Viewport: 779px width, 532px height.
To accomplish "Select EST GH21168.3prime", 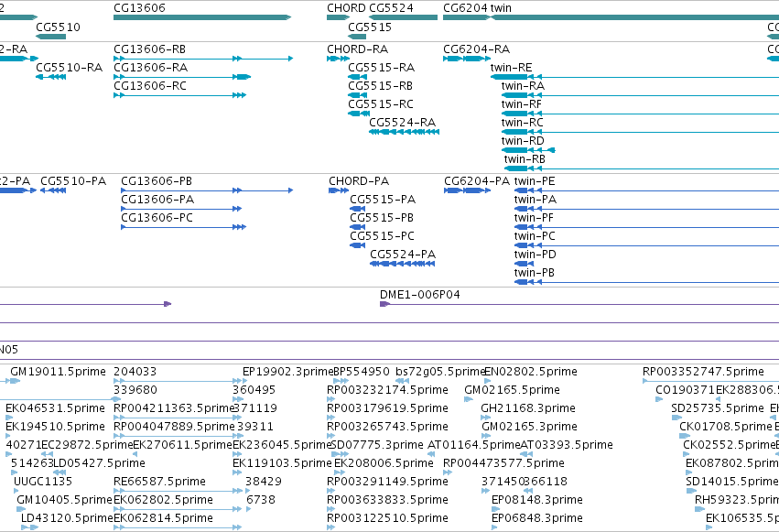I will [x=528, y=408].
